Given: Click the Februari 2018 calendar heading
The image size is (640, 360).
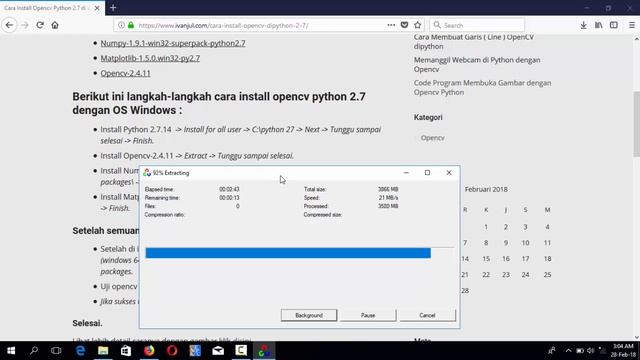Looking at the screenshot, I should point(486,189).
